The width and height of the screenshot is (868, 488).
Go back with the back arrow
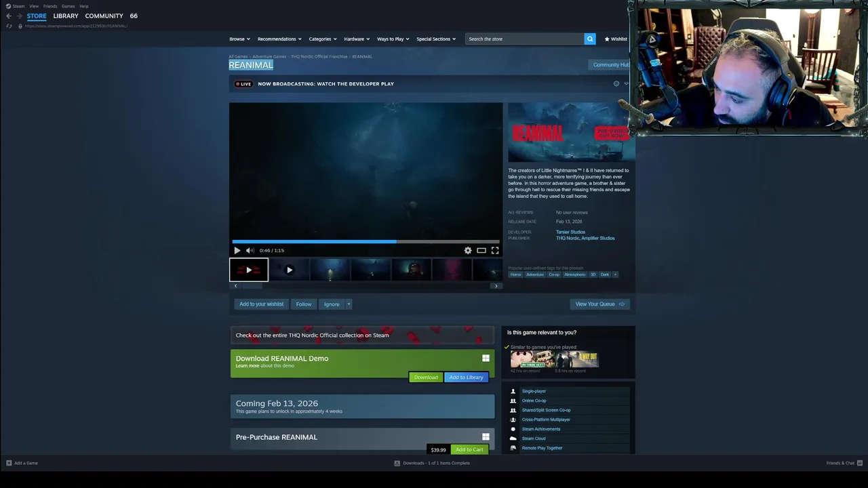click(x=9, y=16)
